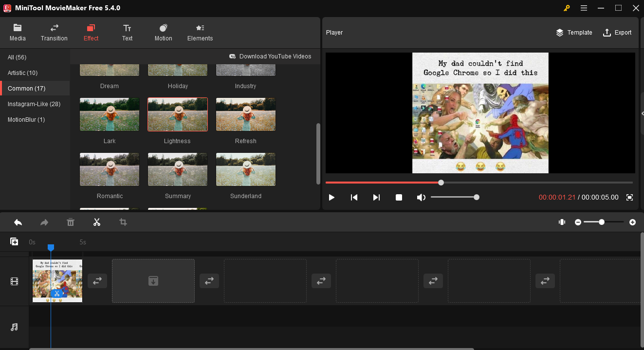Click the empty media slot with import icon
Image resolution: width=644 pixels, height=350 pixels.
[x=153, y=281]
